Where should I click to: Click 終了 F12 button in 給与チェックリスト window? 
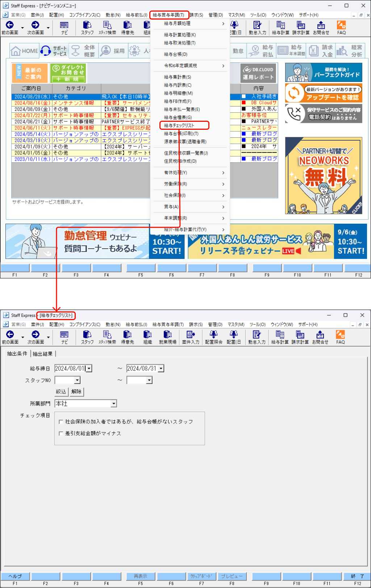tap(357, 576)
